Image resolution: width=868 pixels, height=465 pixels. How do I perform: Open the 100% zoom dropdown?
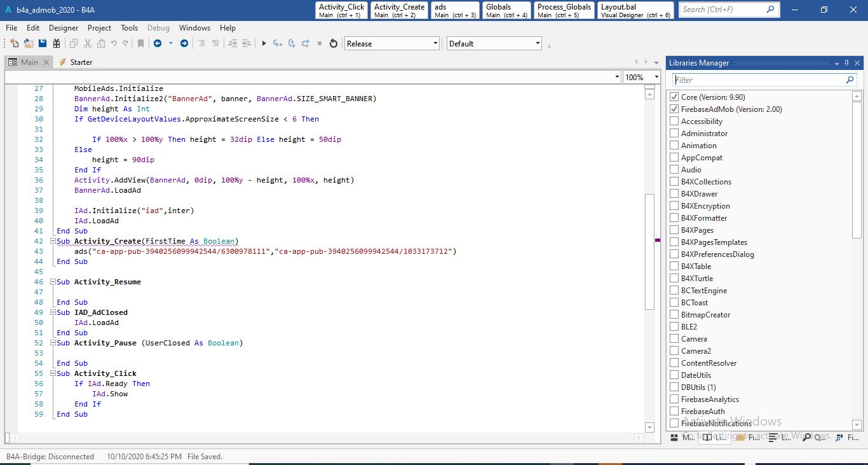point(642,77)
